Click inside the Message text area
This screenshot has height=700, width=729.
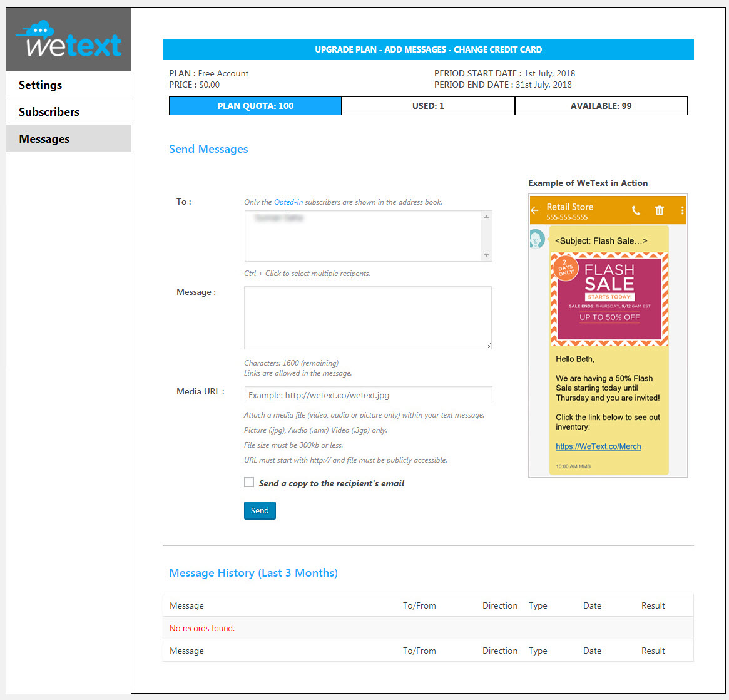click(368, 317)
